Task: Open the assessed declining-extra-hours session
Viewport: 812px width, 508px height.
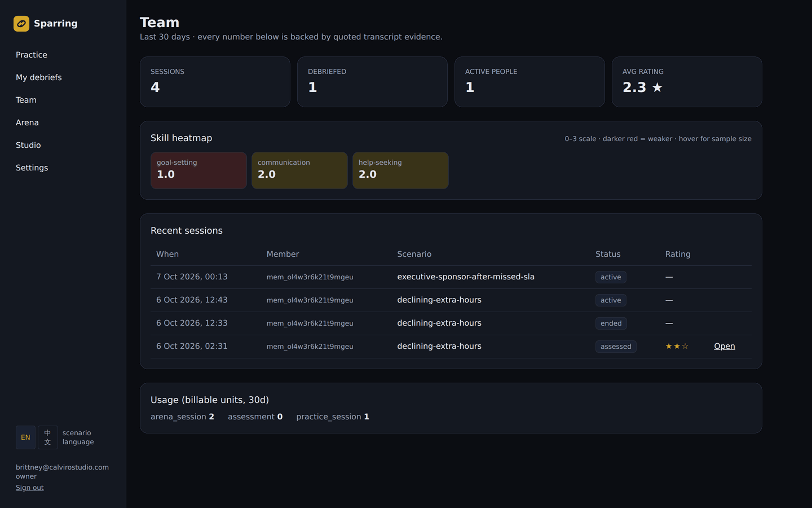Action: pyautogui.click(x=725, y=347)
